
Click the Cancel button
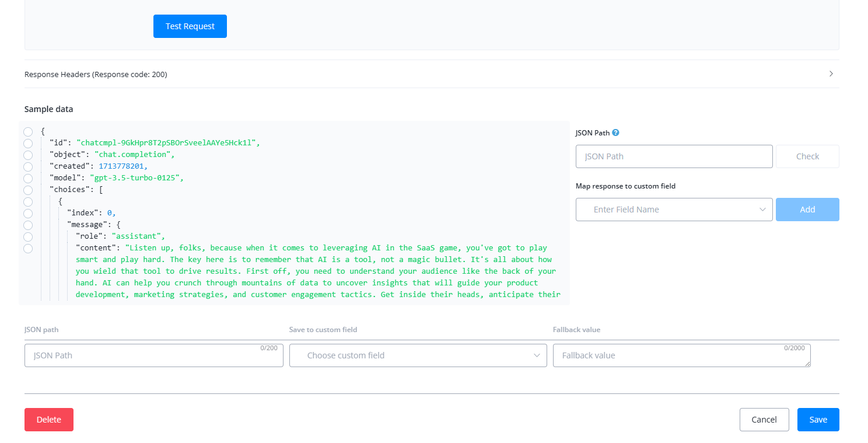point(764,420)
